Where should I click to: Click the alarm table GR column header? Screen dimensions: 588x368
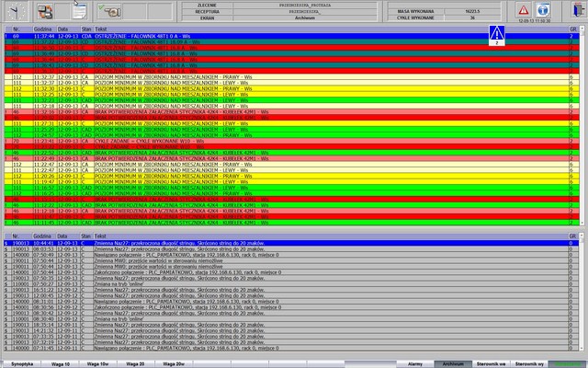(573, 29)
